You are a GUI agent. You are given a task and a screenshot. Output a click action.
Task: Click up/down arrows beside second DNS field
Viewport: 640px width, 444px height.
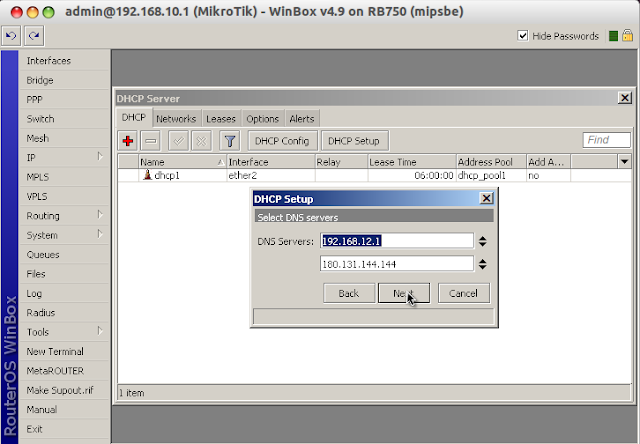click(x=482, y=264)
